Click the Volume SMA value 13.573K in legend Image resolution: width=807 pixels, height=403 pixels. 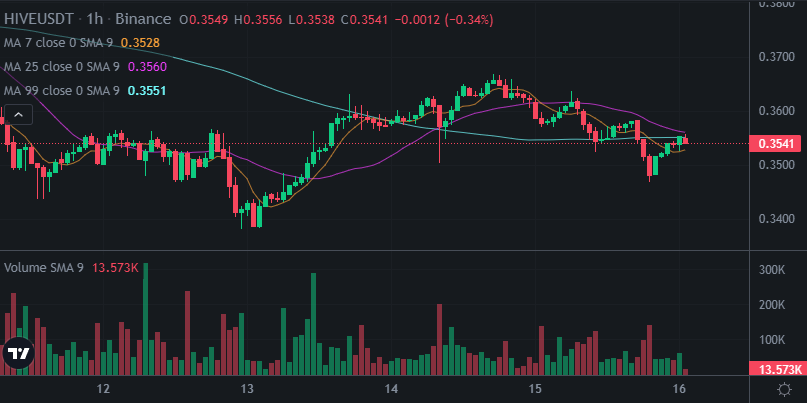(115, 268)
